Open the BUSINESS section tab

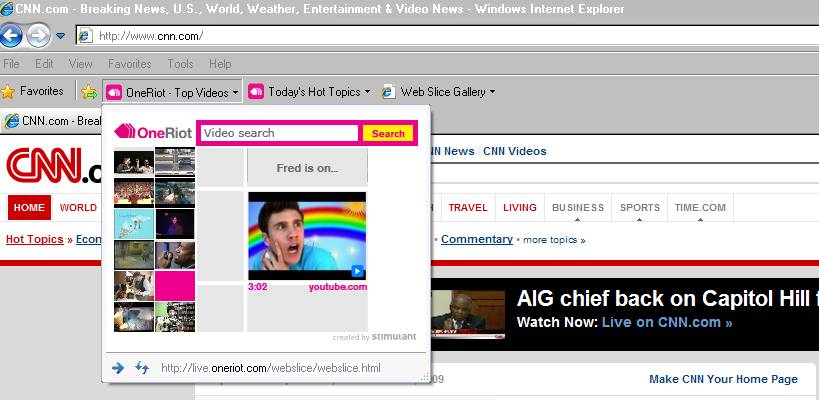(578, 207)
